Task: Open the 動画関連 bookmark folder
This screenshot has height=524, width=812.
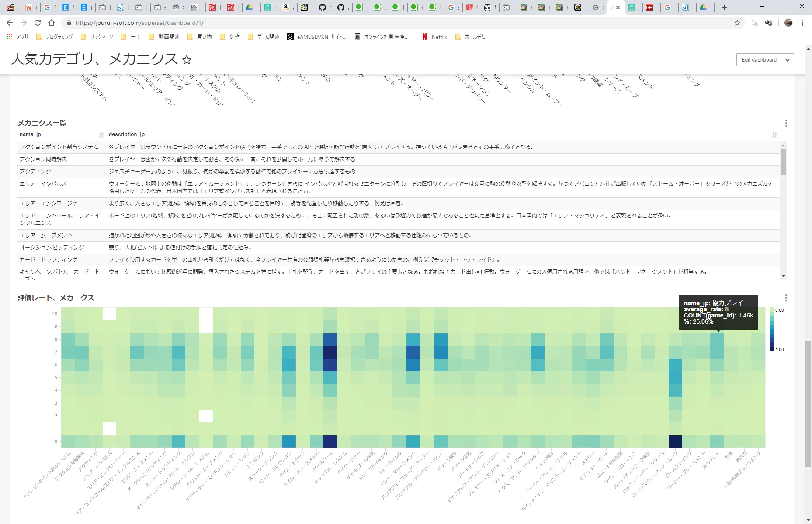Action: (165, 37)
